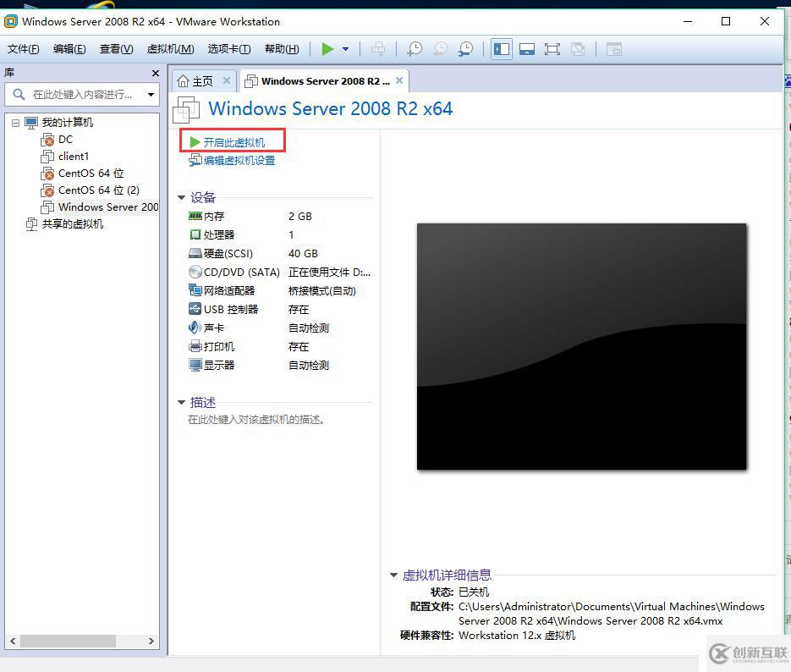Open the 帮助(H) menu
Screen dimensions: 791x672
(x=282, y=49)
